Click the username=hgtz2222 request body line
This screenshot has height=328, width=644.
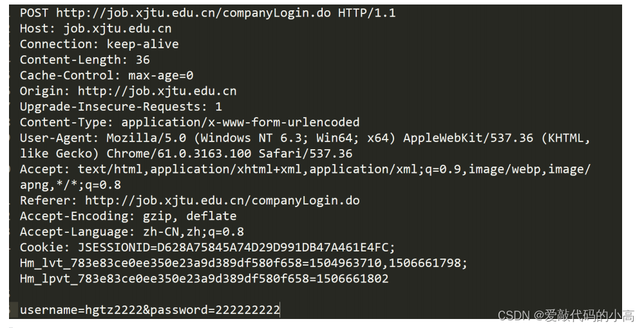[150, 309]
